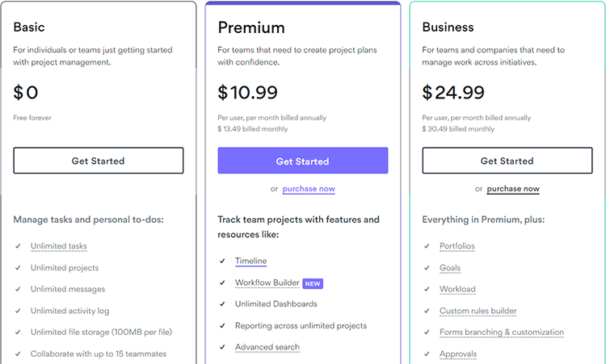The height and width of the screenshot is (364, 606).
Task: Click the Approvals feature link
Action: (x=458, y=354)
